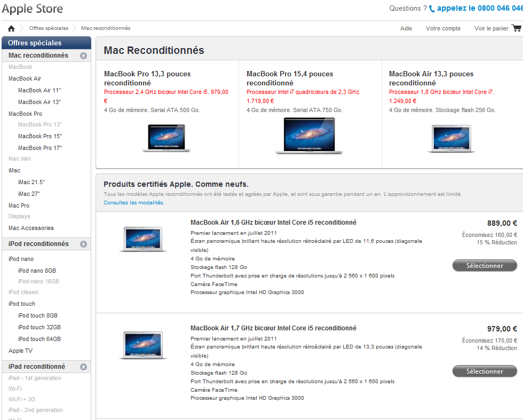Image resolution: width=523 pixels, height=420 pixels.
Task: Click featured MacBook Air 13,3 pouces image
Action: pyautogui.click(x=451, y=139)
